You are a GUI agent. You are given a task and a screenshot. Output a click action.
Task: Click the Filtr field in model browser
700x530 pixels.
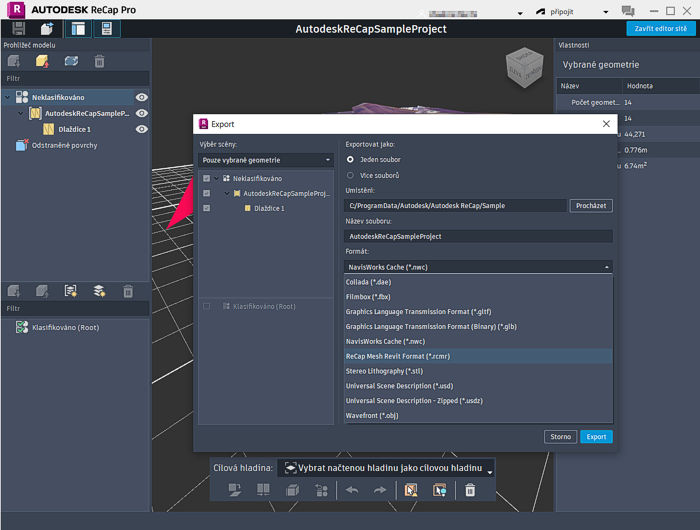[x=75, y=79]
